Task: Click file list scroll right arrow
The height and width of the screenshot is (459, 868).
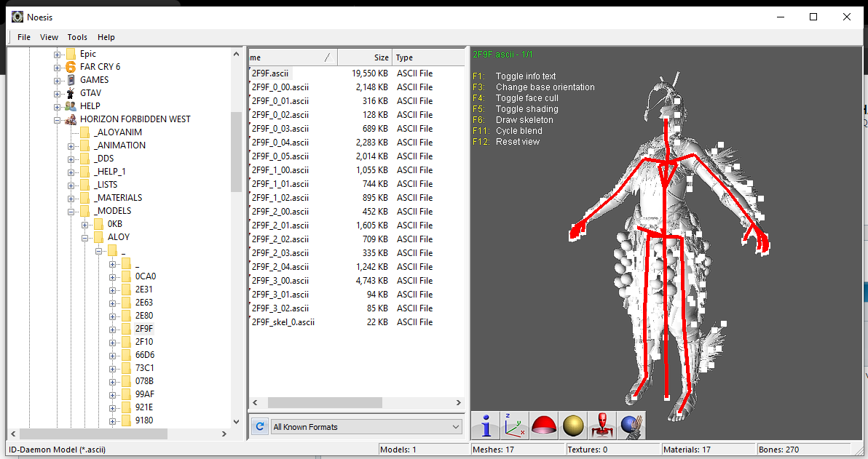Action: pos(458,402)
